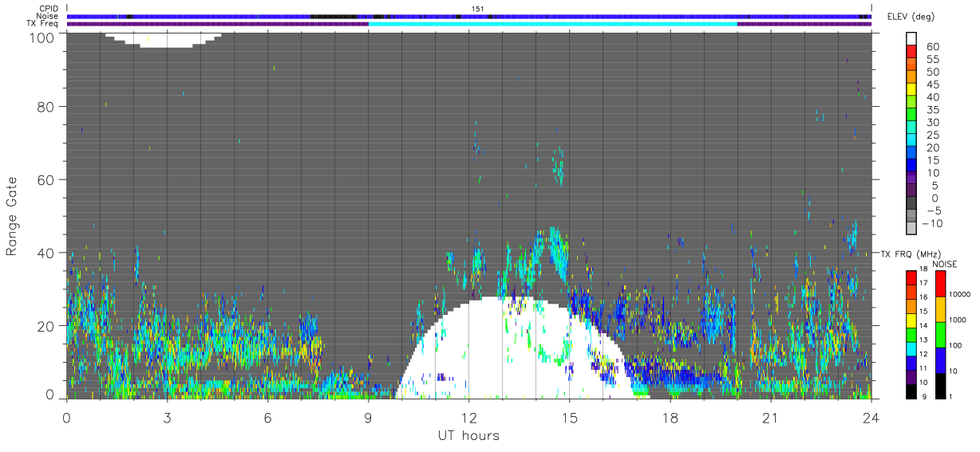Pick the green swatch in NOISE colorbar
980x452 pixels.
click(941, 335)
